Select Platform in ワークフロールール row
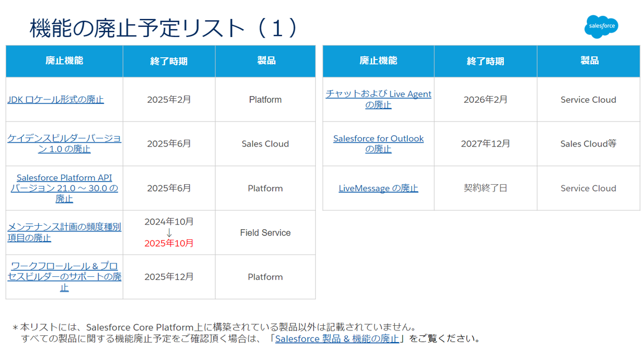The height and width of the screenshot is (346, 644). 265,277
